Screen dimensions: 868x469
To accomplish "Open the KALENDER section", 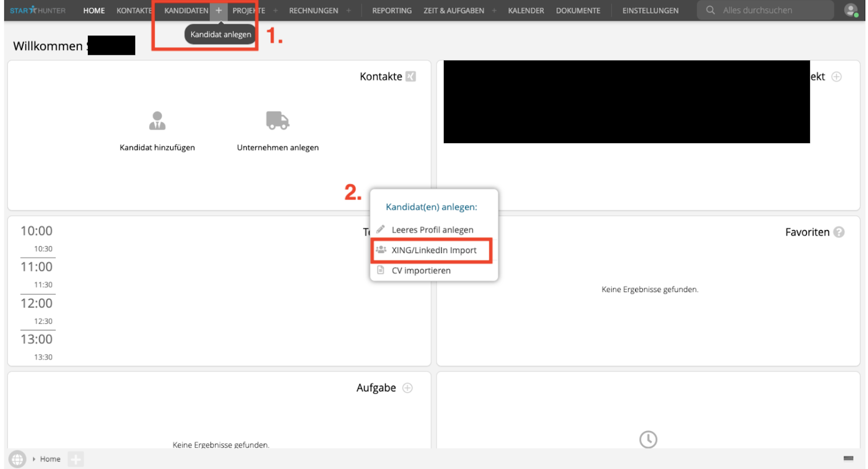I will click(526, 10).
